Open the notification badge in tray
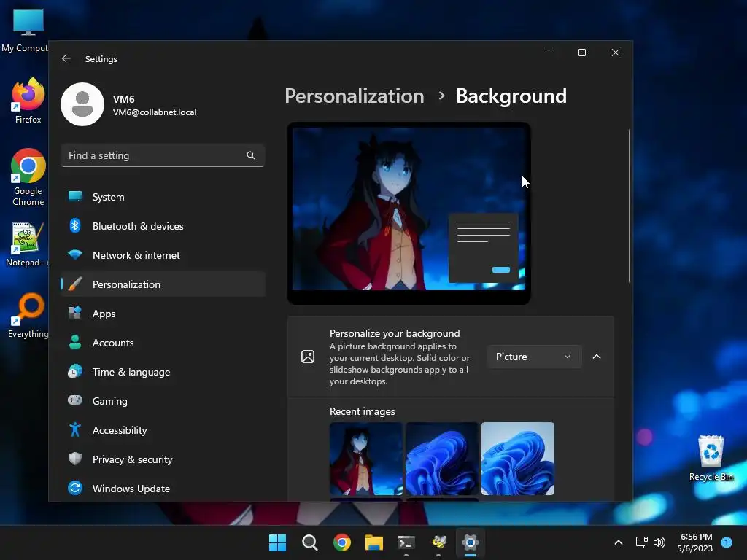The height and width of the screenshot is (560, 747). pos(727,542)
